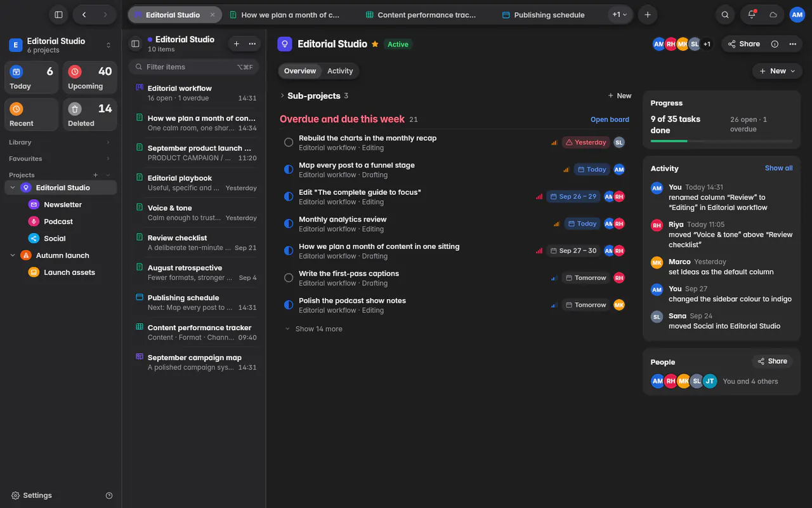Open the "Publishing schedule" top tab
Image resolution: width=812 pixels, height=508 pixels.
point(549,15)
